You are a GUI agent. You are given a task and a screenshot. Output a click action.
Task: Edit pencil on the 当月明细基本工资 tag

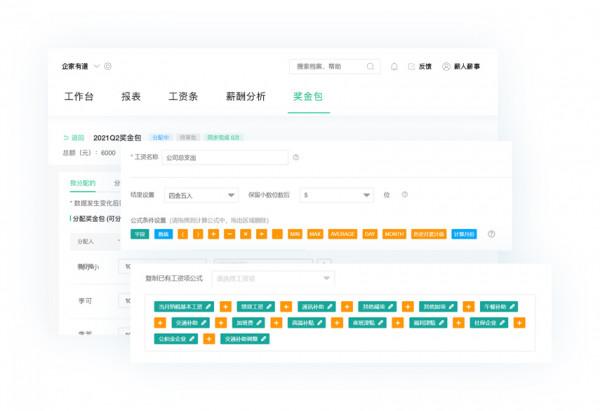[x=208, y=307]
